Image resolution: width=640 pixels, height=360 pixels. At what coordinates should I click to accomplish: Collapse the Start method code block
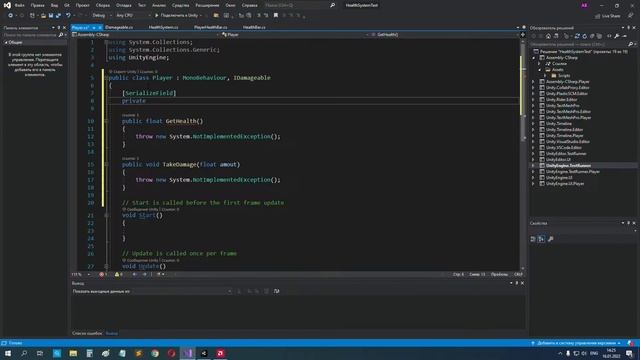(106, 215)
